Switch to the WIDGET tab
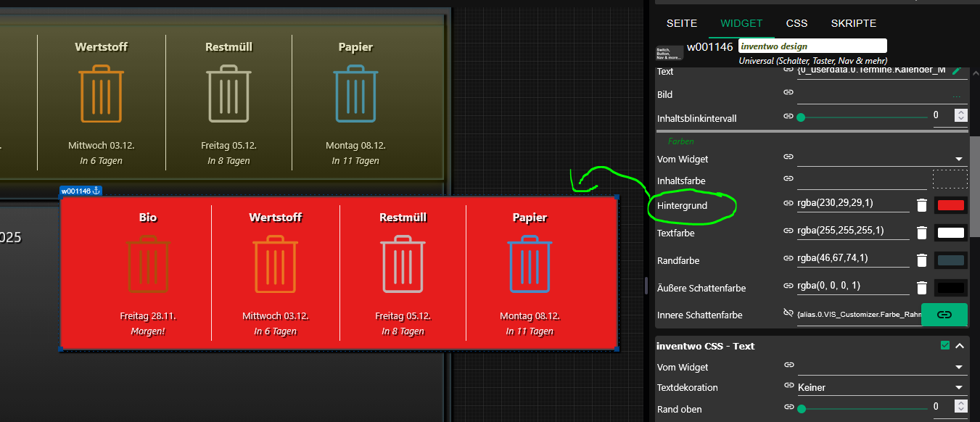Viewport: 980px width, 422px height. coord(741,23)
